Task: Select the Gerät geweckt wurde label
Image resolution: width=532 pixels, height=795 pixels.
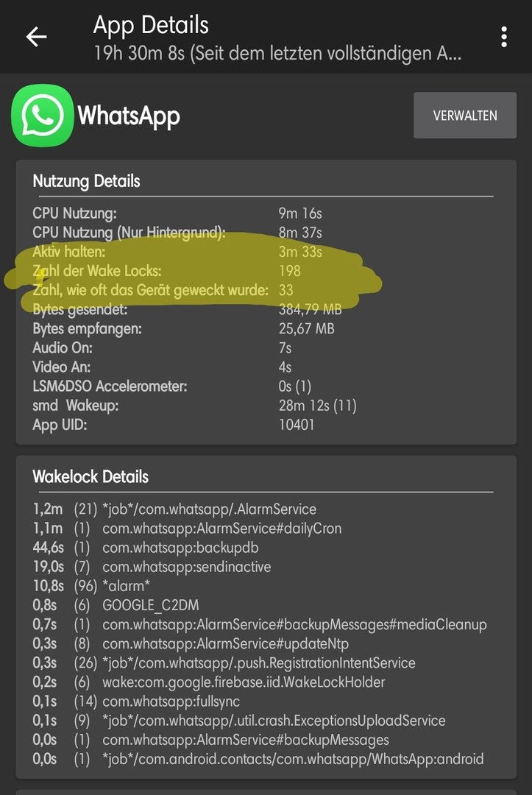Action: [x=151, y=290]
